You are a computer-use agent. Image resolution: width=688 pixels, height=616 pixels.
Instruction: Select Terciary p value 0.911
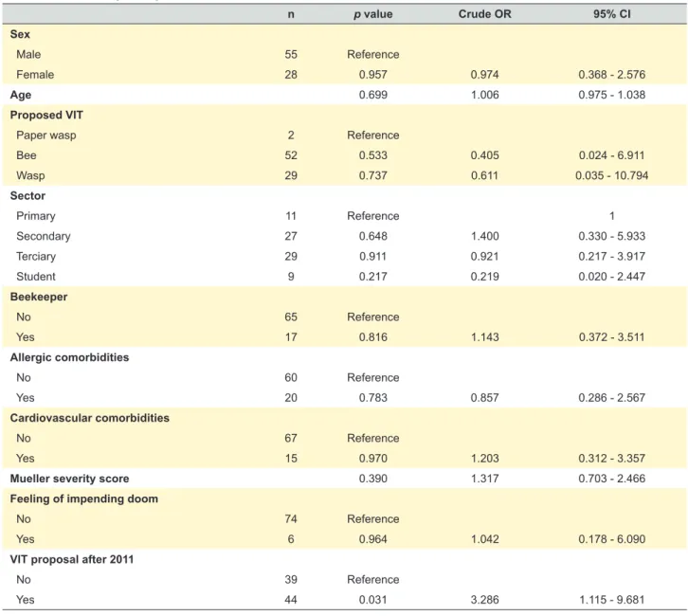click(x=373, y=256)
